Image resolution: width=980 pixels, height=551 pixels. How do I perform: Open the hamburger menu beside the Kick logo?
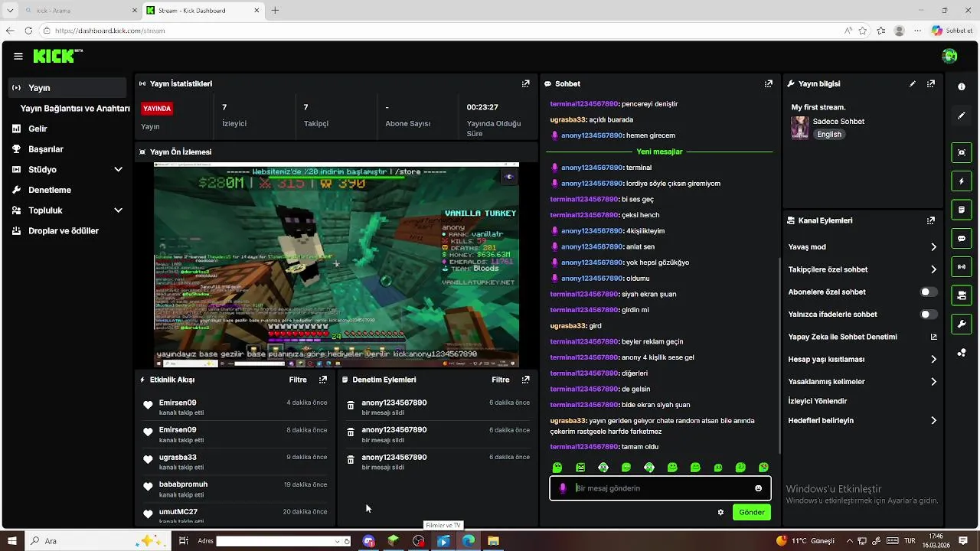(x=18, y=56)
